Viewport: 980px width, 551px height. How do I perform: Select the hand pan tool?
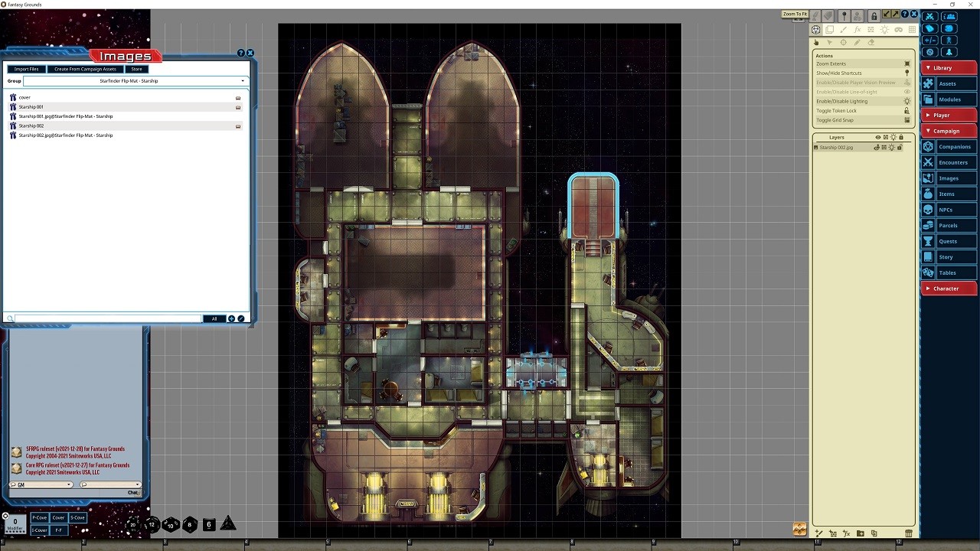pyautogui.click(x=816, y=42)
